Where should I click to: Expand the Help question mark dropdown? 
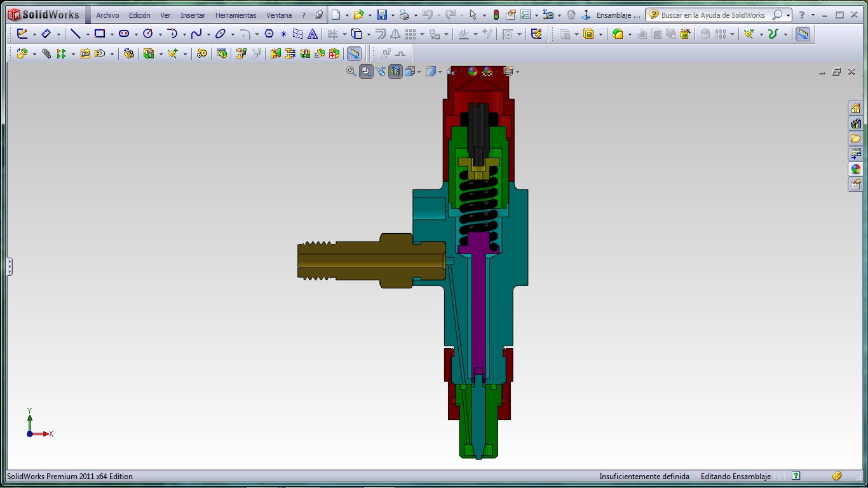pyautogui.click(x=813, y=15)
